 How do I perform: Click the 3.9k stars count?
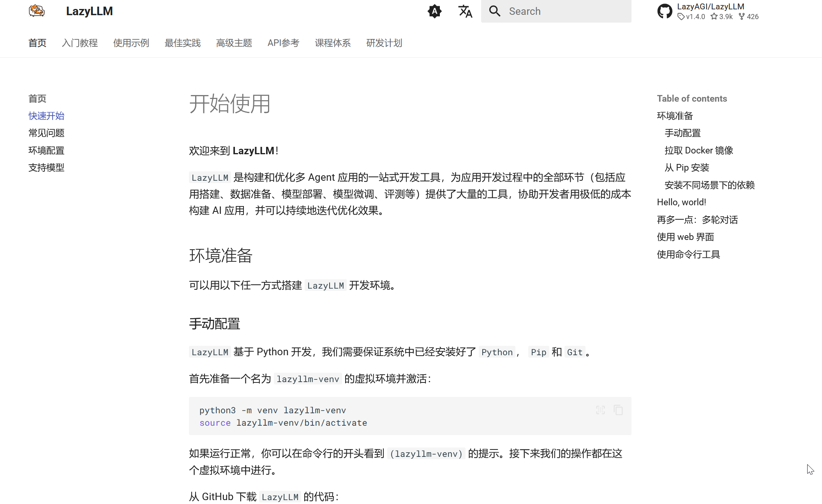(721, 16)
